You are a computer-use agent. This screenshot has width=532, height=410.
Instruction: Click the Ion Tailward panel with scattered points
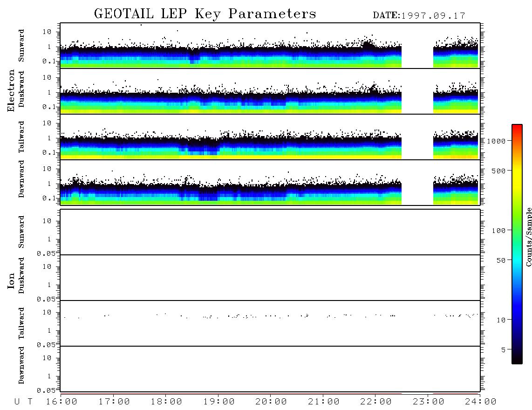click(x=270, y=323)
